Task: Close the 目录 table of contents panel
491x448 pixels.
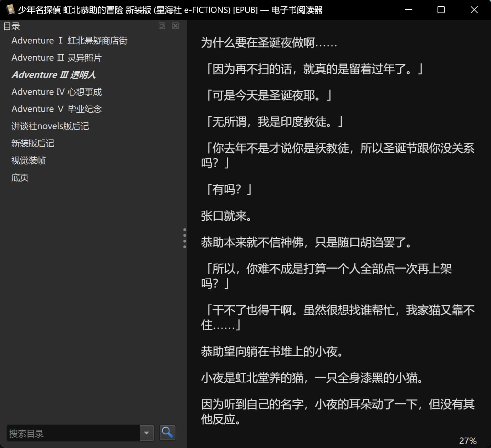Action: 175,26
